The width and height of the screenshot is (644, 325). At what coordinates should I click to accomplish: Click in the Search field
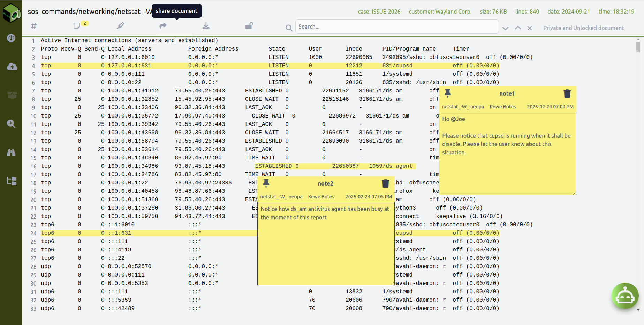[x=397, y=27]
